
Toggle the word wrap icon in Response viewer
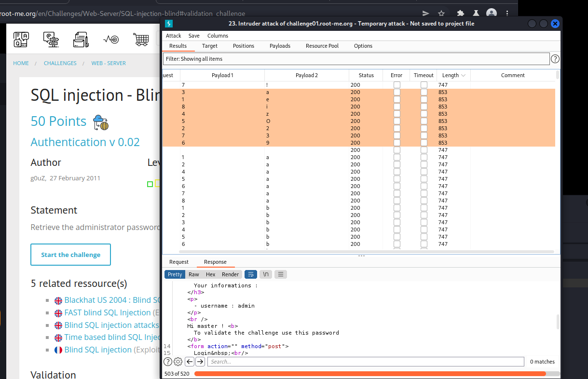tap(251, 274)
